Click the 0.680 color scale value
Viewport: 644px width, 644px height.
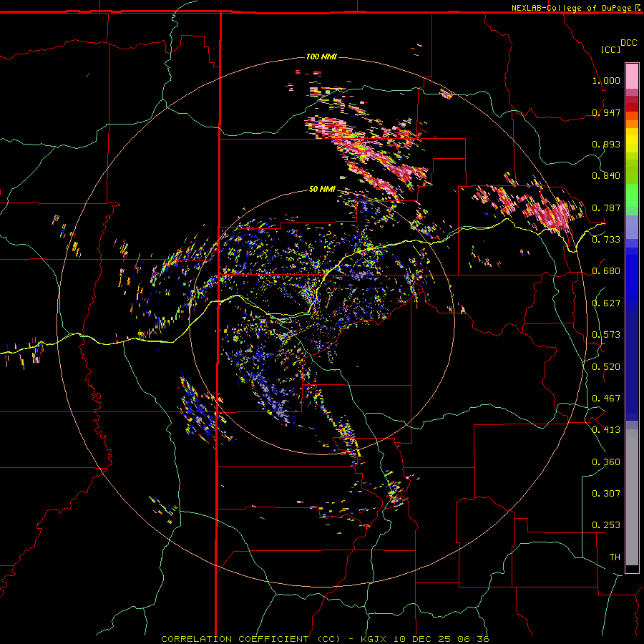(x=606, y=271)
